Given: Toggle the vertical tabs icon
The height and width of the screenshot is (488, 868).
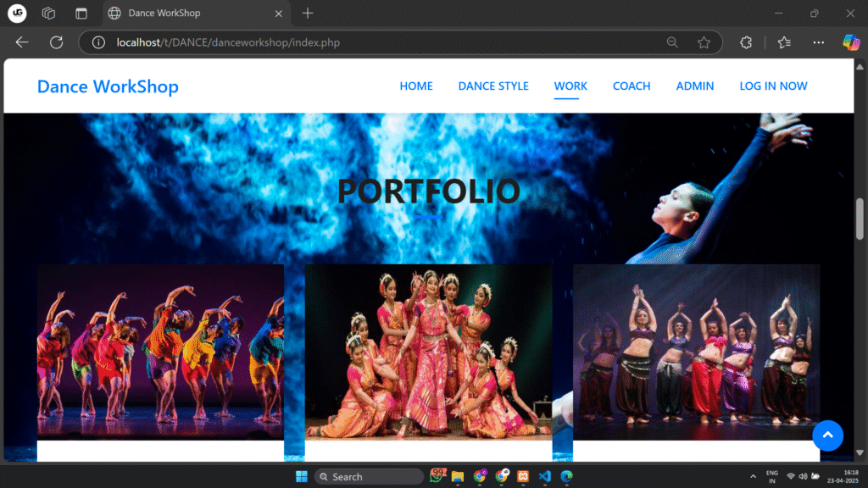Looking at the screenshot, I should pyautogui.click(x=81, y=14).
